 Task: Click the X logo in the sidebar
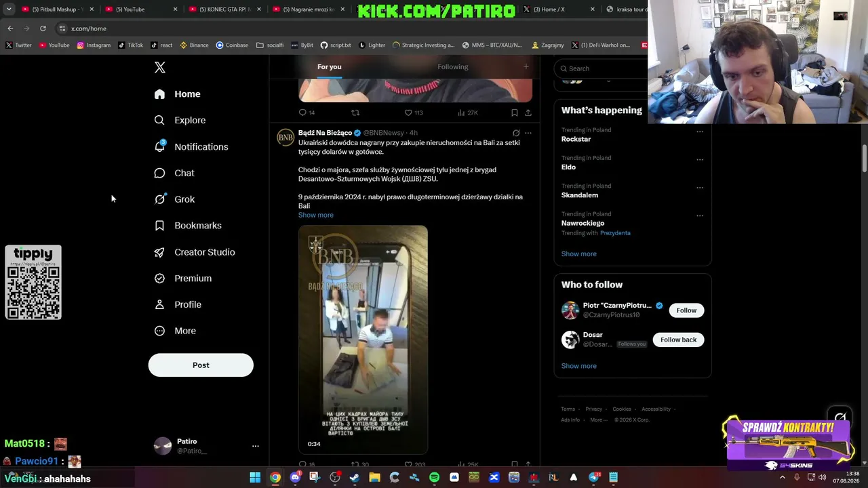pos(160,67)
